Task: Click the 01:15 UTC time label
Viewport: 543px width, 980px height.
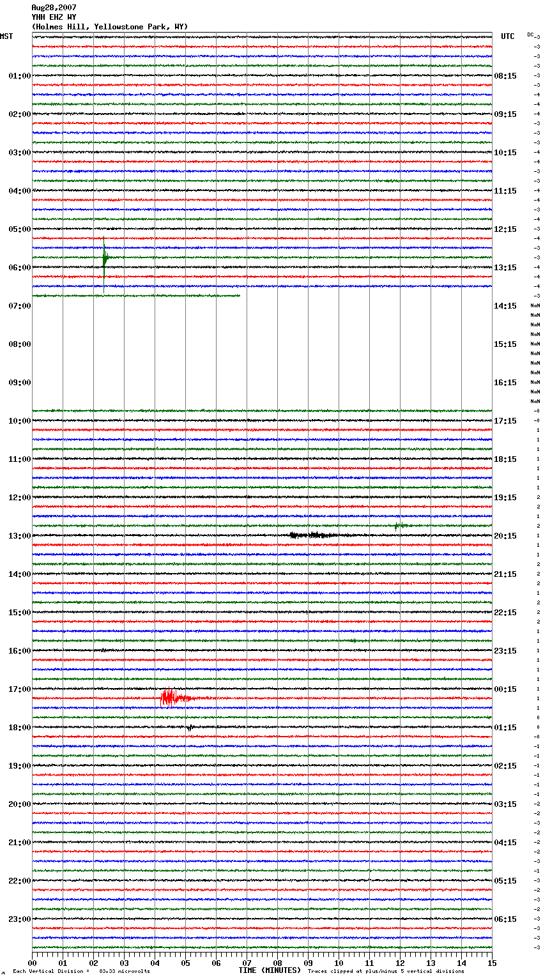Action: click(x=505, y=728)
